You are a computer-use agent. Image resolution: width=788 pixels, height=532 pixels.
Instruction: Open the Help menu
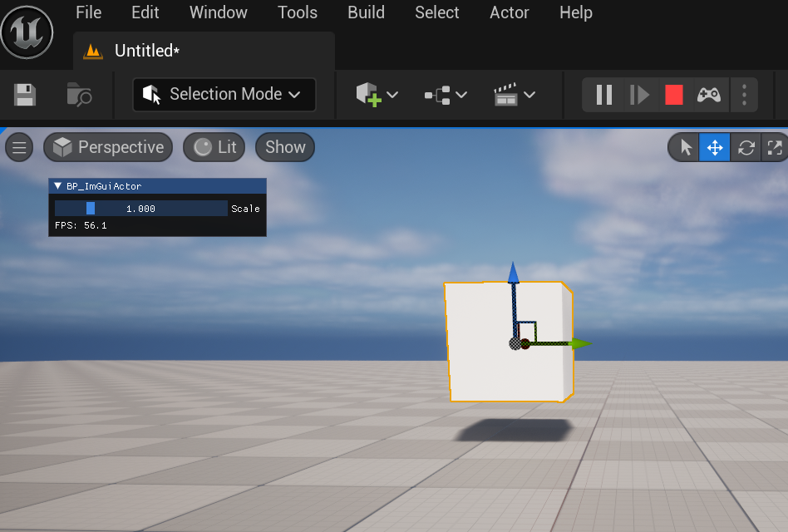[x=576, y=12]
